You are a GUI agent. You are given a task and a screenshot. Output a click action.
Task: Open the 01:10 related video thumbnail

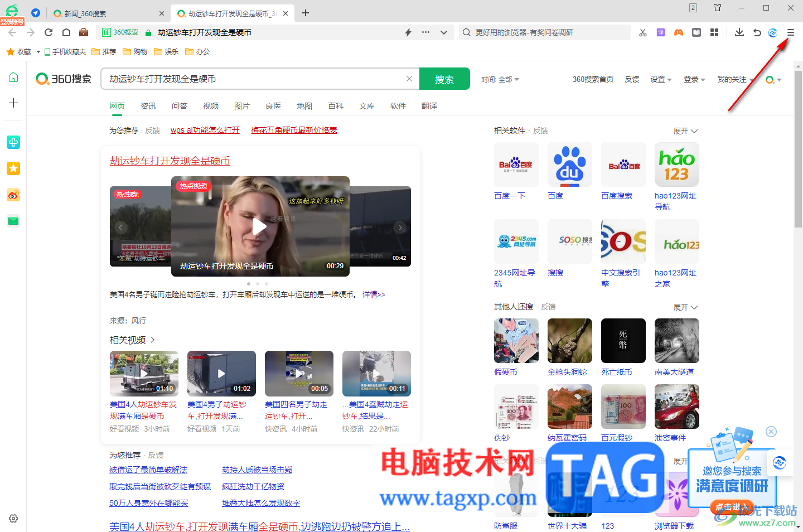[144, 373]
